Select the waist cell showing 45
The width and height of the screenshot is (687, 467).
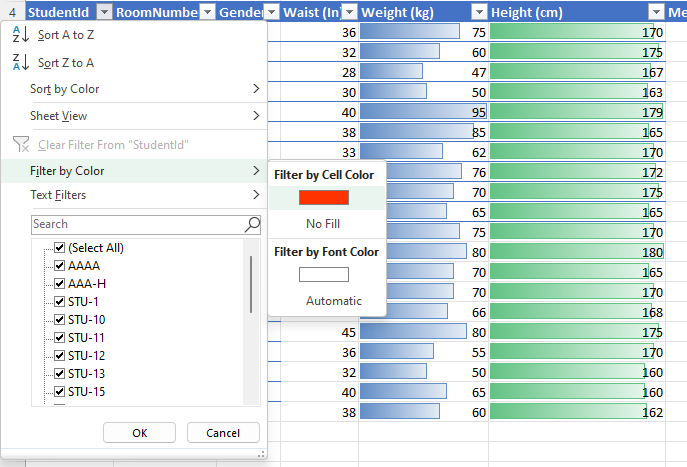[x=319, y=332]
